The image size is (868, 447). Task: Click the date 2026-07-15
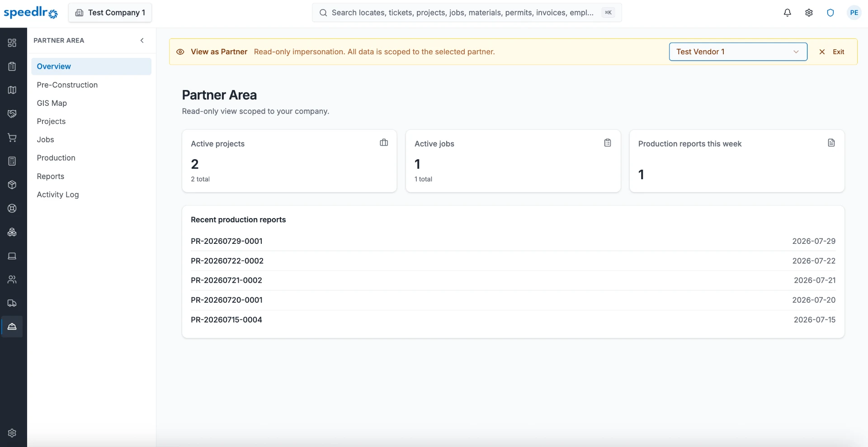click(815, 319)
